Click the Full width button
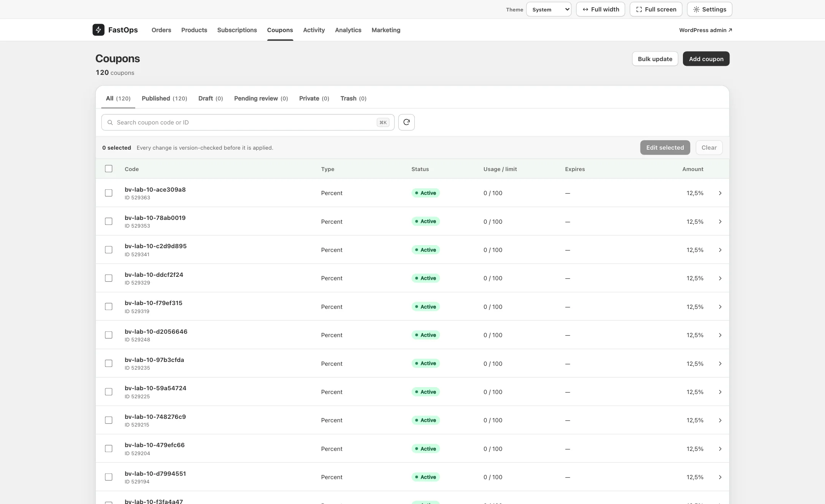This screenshot has height=504, width=825. (600, 9)
